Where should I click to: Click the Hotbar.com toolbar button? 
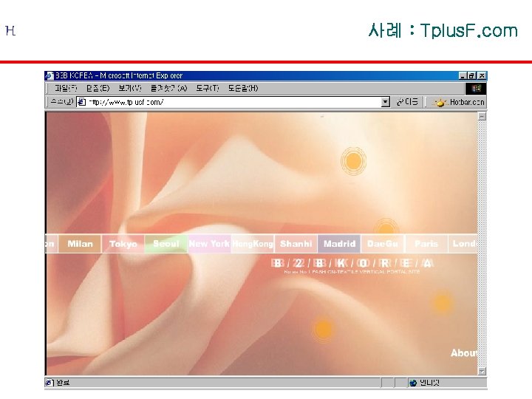click(x=458, y=102)
